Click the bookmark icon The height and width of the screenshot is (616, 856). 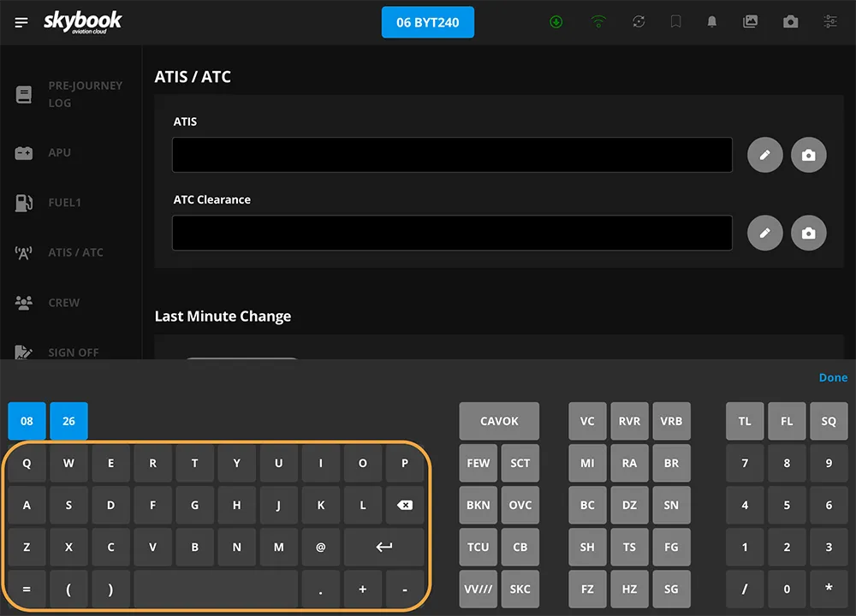(676, 22)
